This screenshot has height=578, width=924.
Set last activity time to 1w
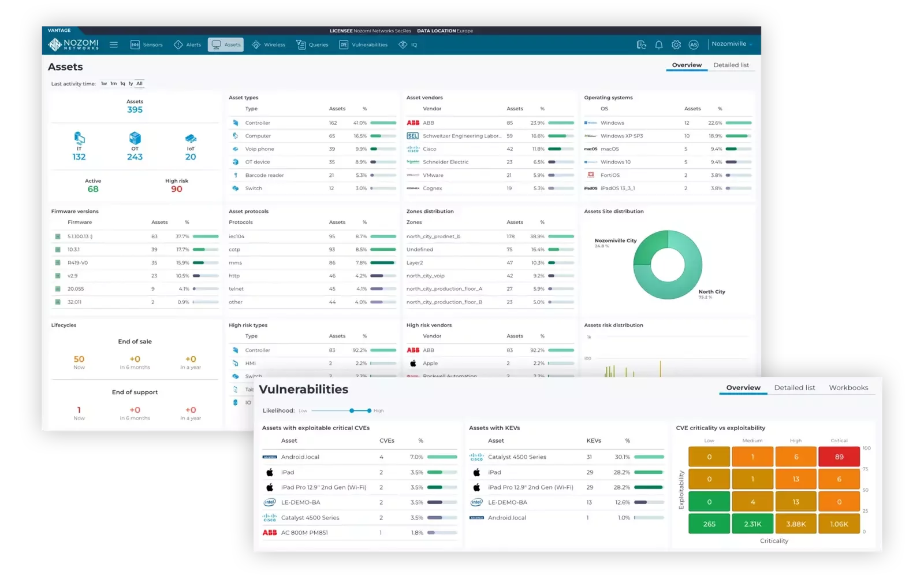tap(104, 84)
